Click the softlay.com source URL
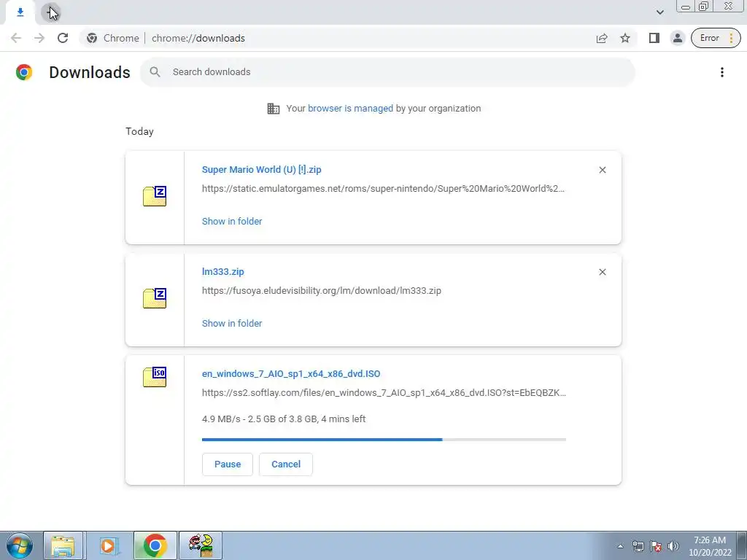Image resolution: width=747 pixels, height=560 pixels. (x=384, y=393)
